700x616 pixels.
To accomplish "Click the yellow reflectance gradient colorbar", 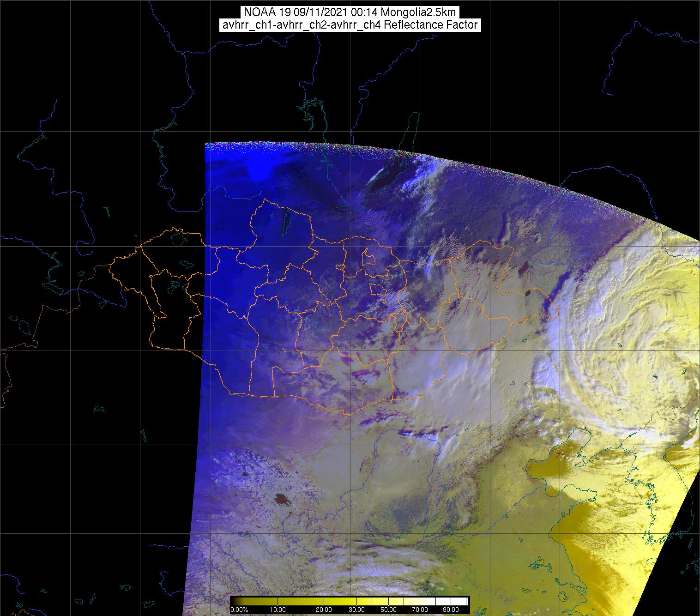I will 350,601.
